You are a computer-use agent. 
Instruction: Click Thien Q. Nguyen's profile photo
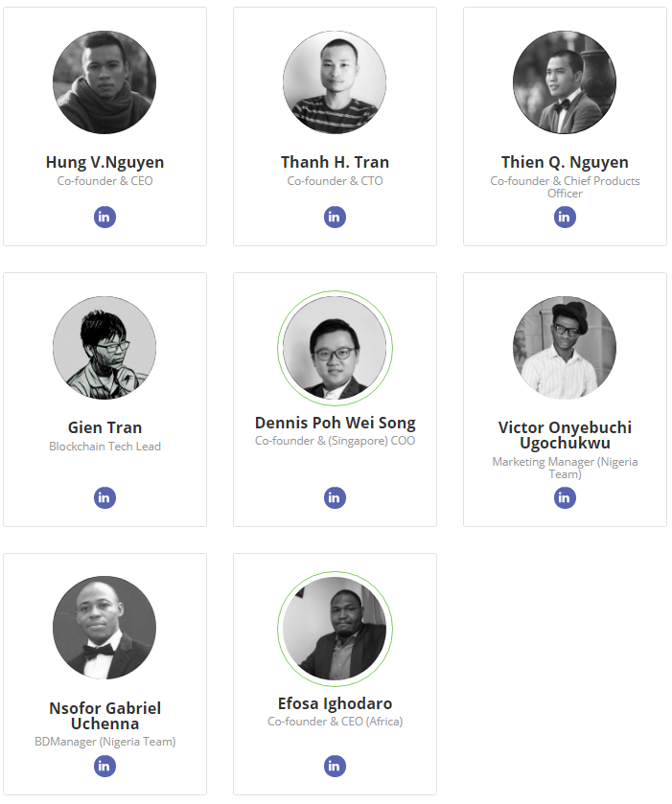tap(565, 82)
